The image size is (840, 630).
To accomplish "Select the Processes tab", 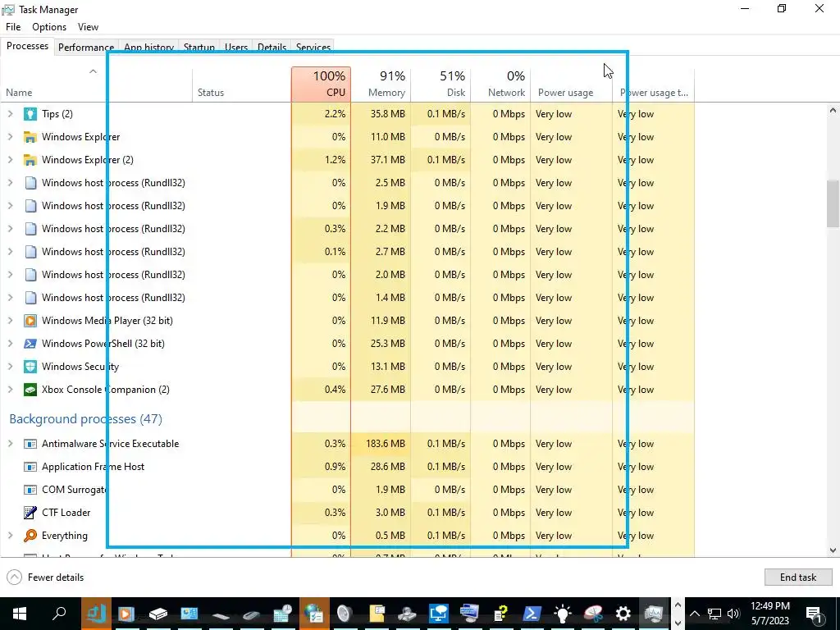I will pyautogui.click(x=27, y=46).
